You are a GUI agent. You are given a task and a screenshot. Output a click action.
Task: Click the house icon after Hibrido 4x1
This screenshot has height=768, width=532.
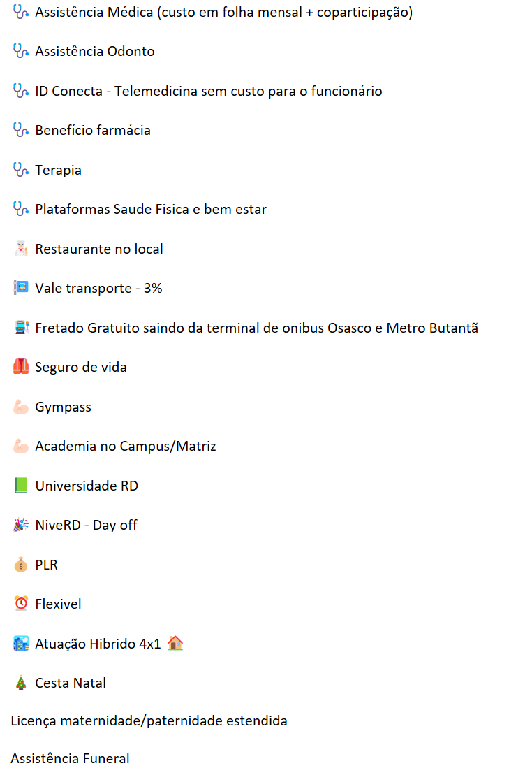tap(175, 643)
